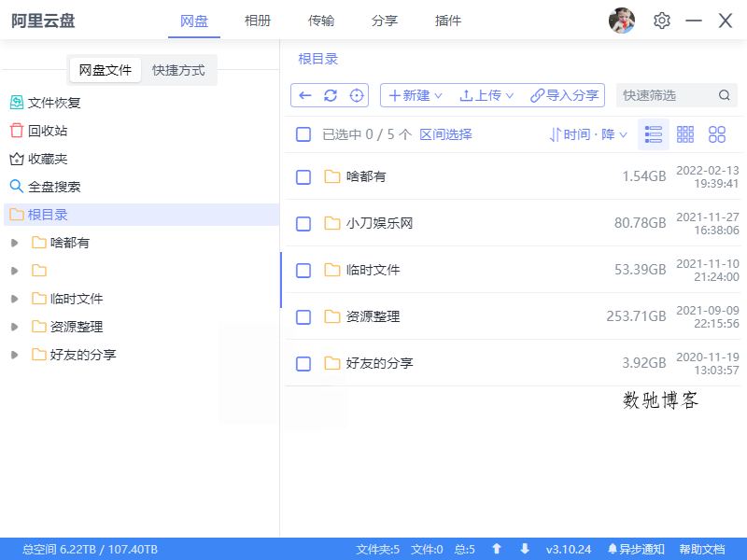Viewport: 747px width, 560px height.
Task: Expand 资源整理 in the folder tree
Action: coord(15,327)
